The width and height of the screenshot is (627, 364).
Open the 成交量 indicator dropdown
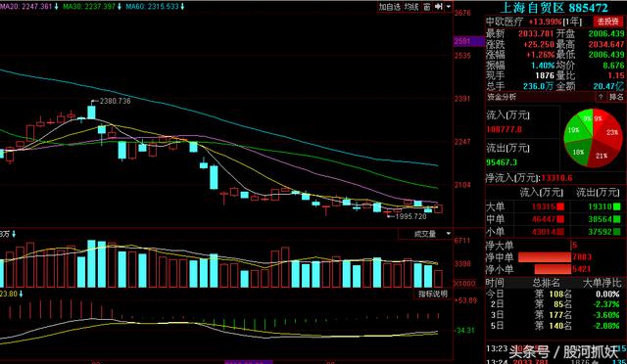click(431, 234)
